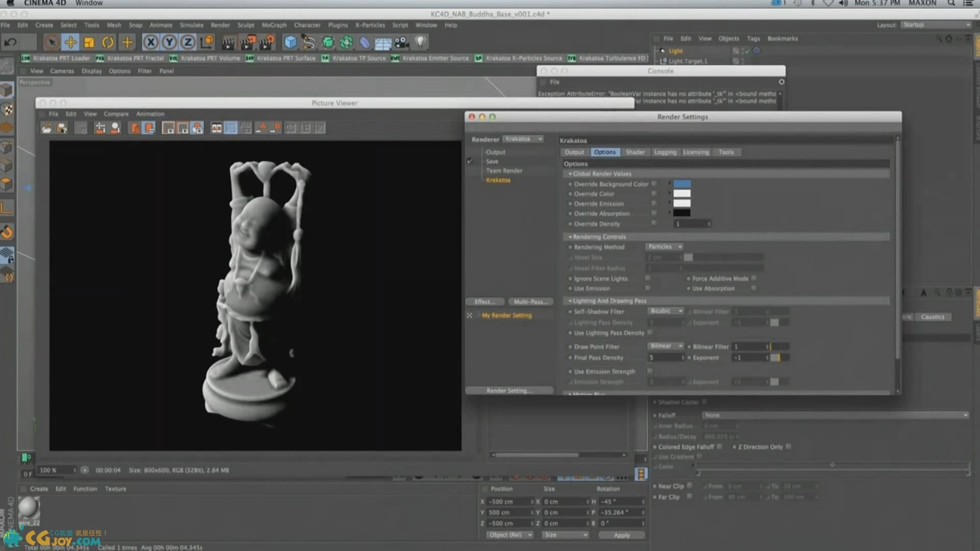Image resolution: width=980 pixels, height=551 pixels.
Task: Toggle Ignore Scene Lights checkbox
Action: (x=648, y=279)
